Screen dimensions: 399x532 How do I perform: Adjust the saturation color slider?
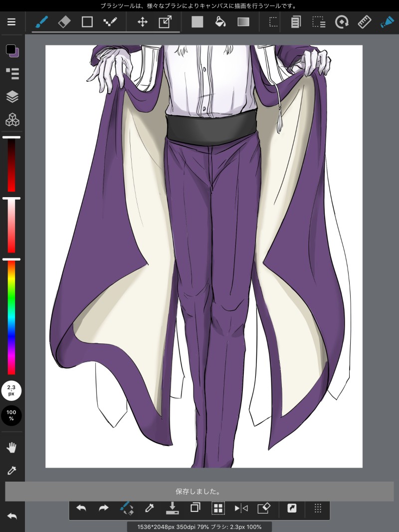point(11,225)
